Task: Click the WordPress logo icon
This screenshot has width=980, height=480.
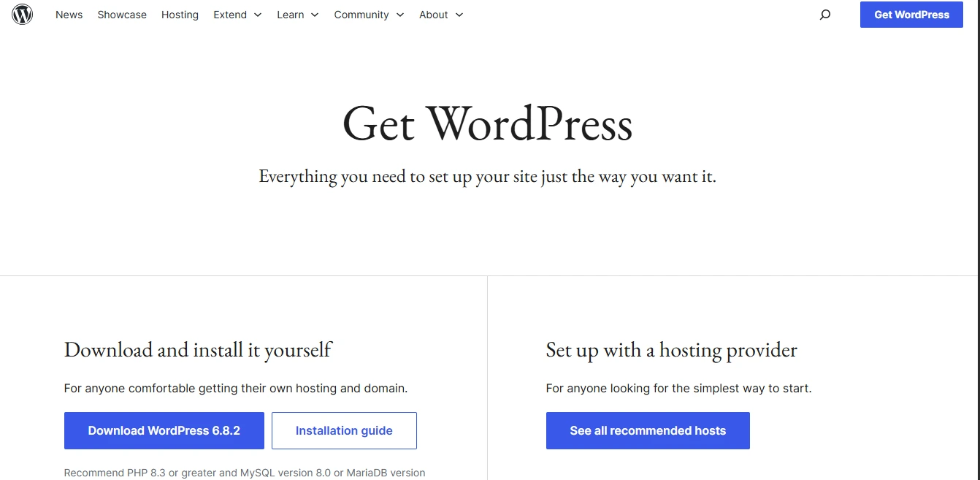Action: point(22,15)
